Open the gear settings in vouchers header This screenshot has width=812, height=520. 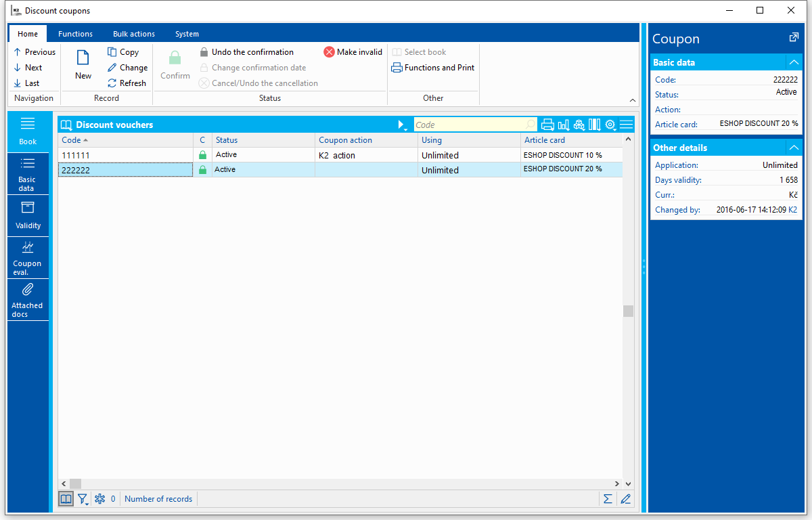pyautogui.click(x=610, y=125)
